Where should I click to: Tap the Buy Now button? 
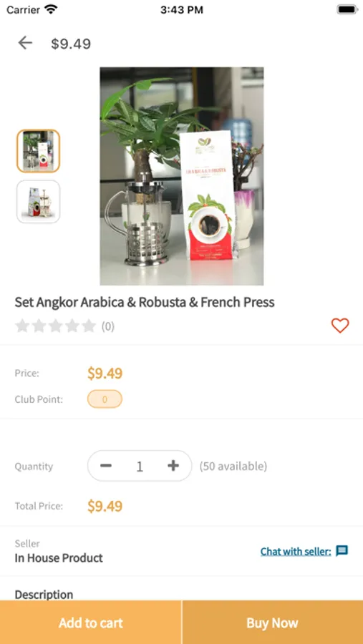tap(273, 623)
